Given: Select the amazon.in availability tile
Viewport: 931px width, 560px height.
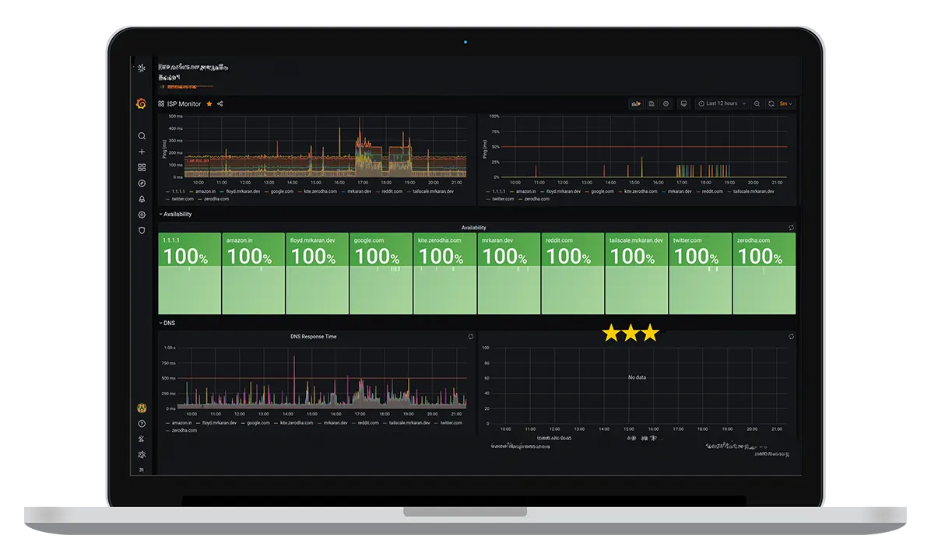Looking at the screenshot, I should [x=254, y=274].
